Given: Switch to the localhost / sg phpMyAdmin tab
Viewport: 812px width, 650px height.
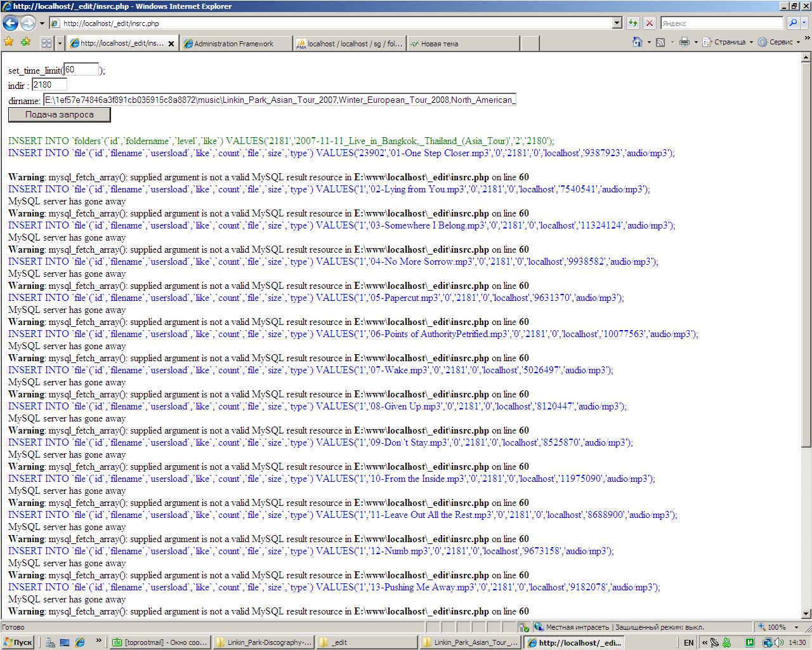Looking at the screenshot, I should tap(349, 44).
